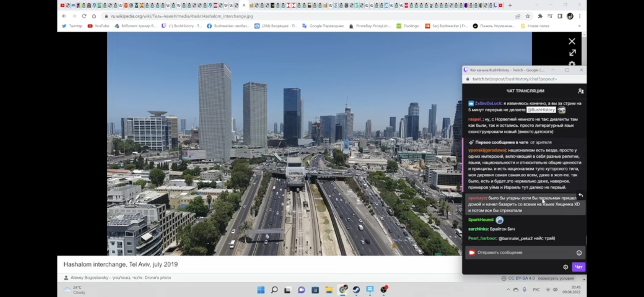Open the BushHistory Twitch bookmark
Screen dimensions: 644x297
pyautogui.click(x=181, y=26)
